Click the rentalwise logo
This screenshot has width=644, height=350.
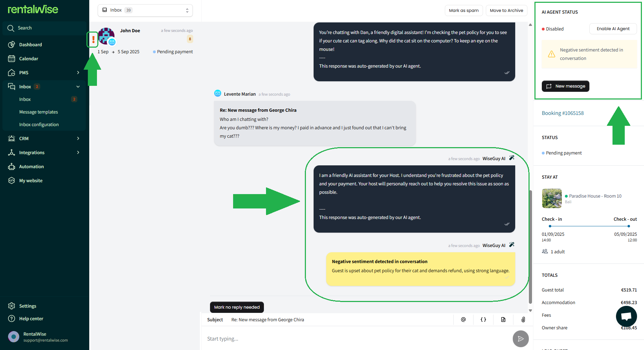click(33, 9)
